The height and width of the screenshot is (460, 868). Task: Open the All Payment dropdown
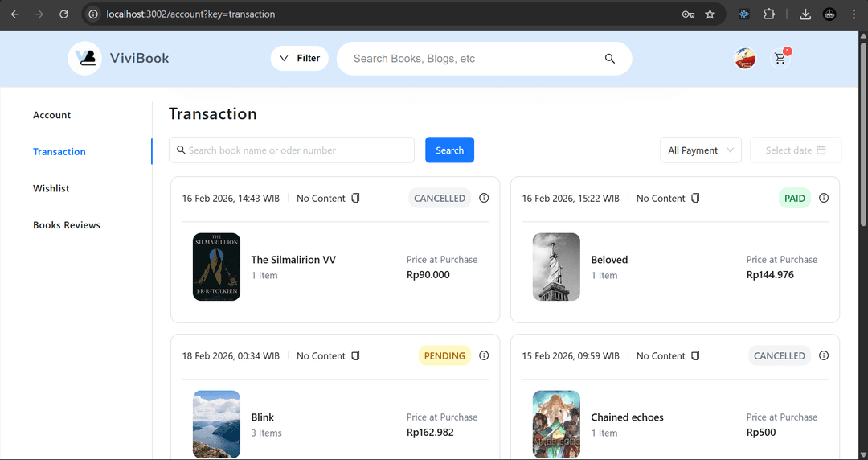click(x=701, y=150)
